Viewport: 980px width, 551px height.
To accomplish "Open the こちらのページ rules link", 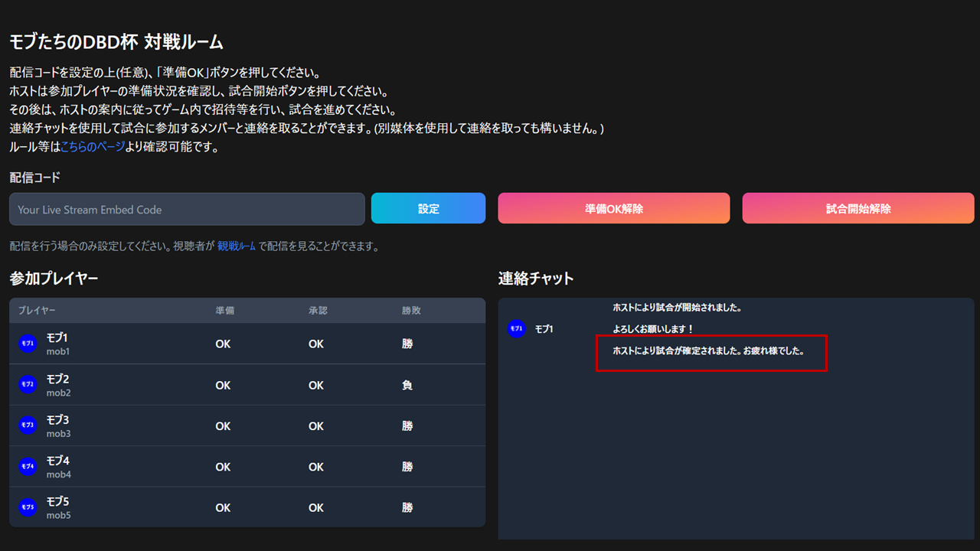I will point(92,147).
